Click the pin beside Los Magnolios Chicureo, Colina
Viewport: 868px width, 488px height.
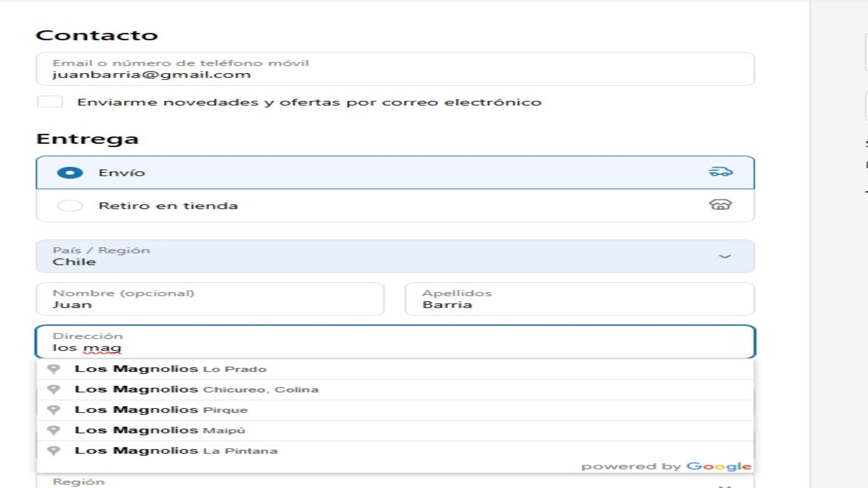click(x=54, y=389)
